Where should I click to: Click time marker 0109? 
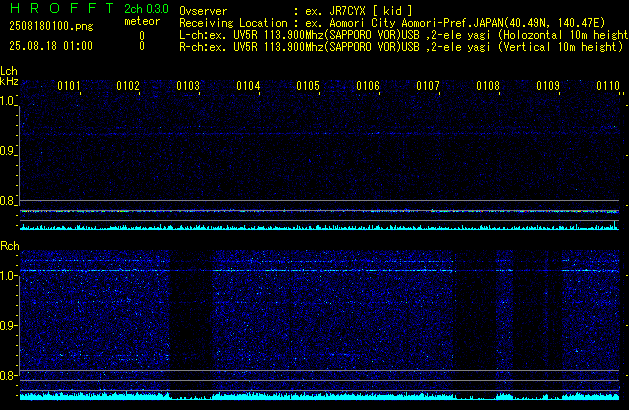tap(548, 86)
